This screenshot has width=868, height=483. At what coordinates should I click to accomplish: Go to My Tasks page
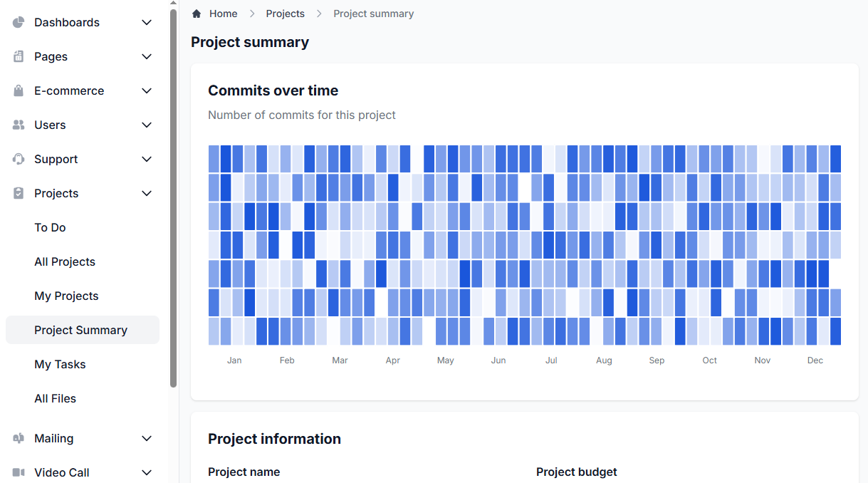coord(60,364)
